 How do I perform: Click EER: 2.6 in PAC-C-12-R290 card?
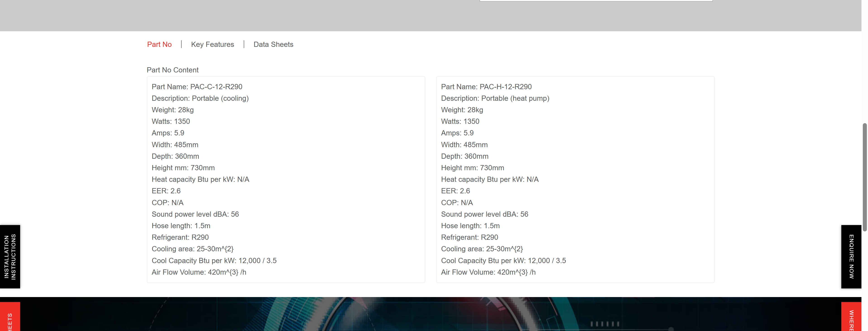(166, 191)
